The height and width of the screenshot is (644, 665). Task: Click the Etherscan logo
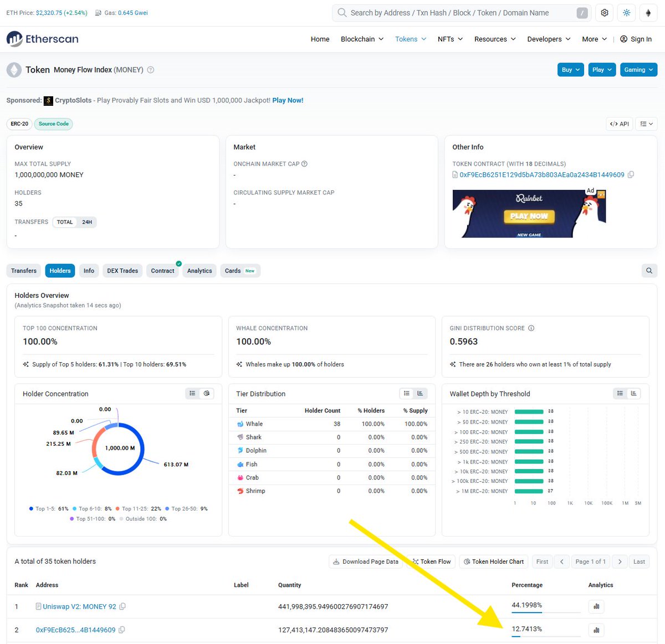click(x=43, y=39)
